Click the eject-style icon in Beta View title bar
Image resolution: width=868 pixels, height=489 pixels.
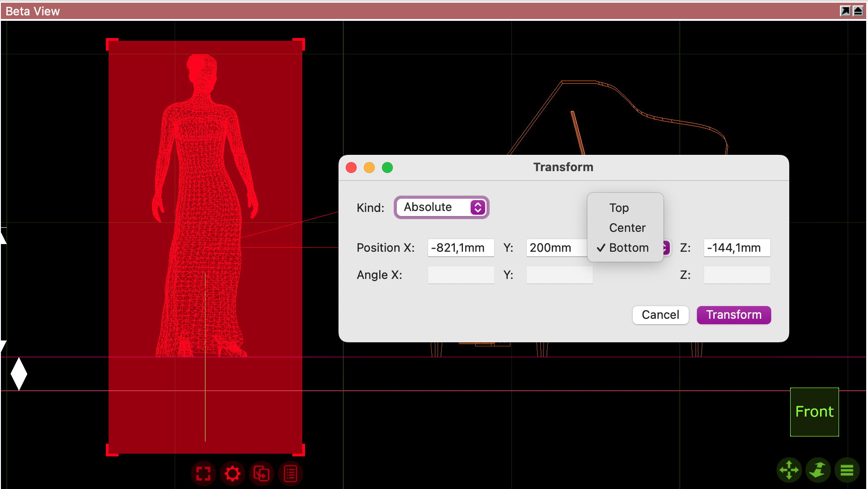[858, 11]
